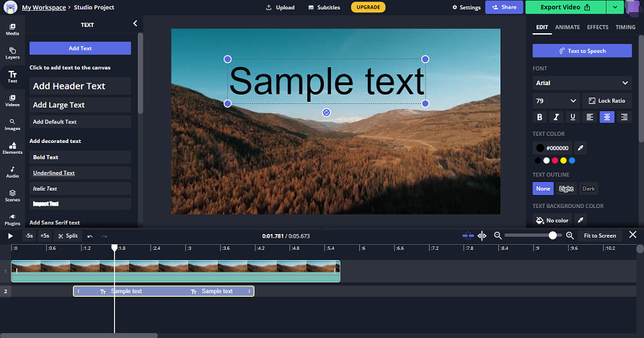Open the Elements sidebar panel
This screenshot has width=644, height=338.
coord(12,148)
